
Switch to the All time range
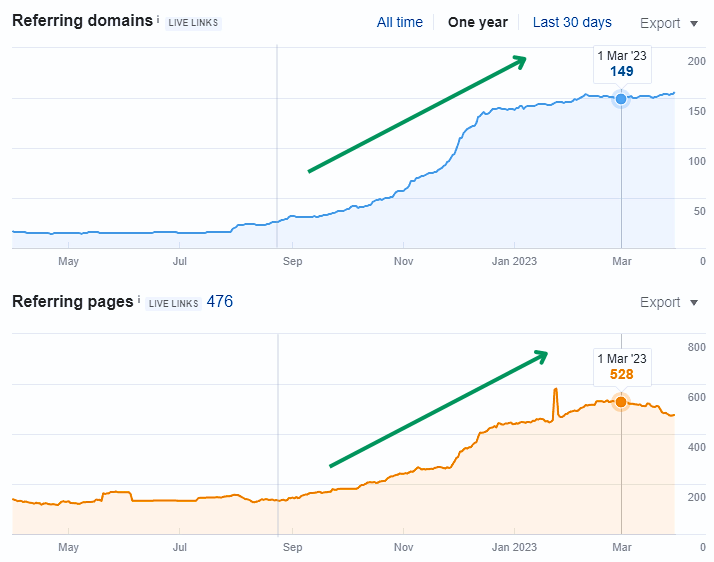[399, 22]
